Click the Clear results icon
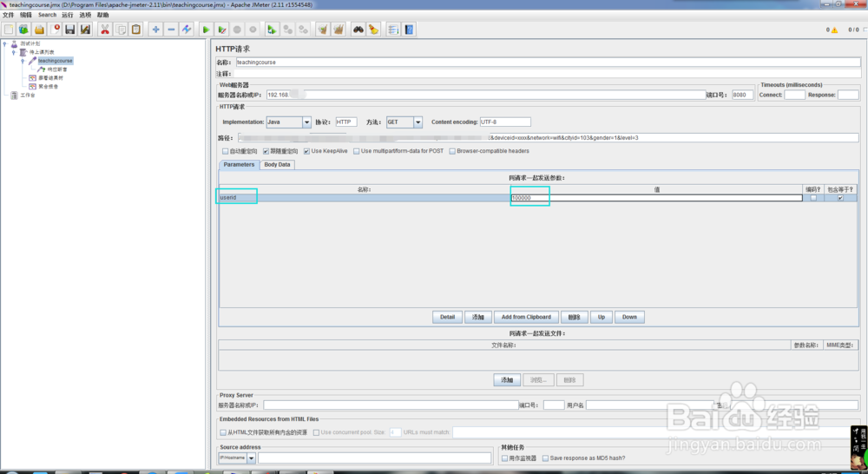 tap(323, 30)
